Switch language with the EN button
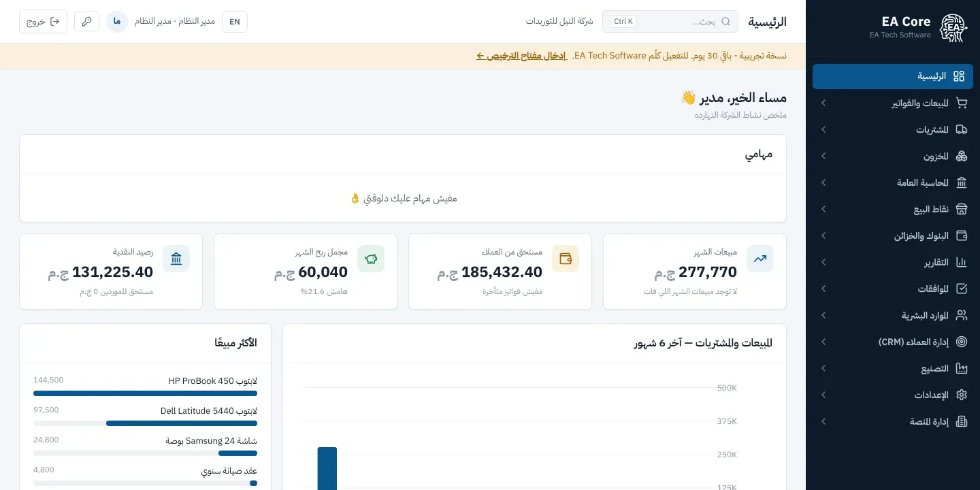 [x=235, y=21]
